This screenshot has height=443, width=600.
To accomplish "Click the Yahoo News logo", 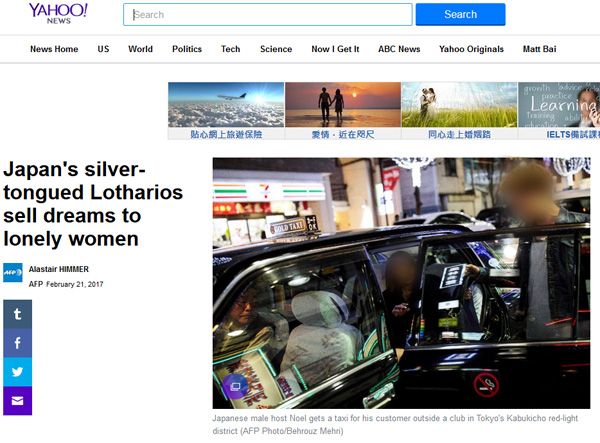I will point(58,14).
